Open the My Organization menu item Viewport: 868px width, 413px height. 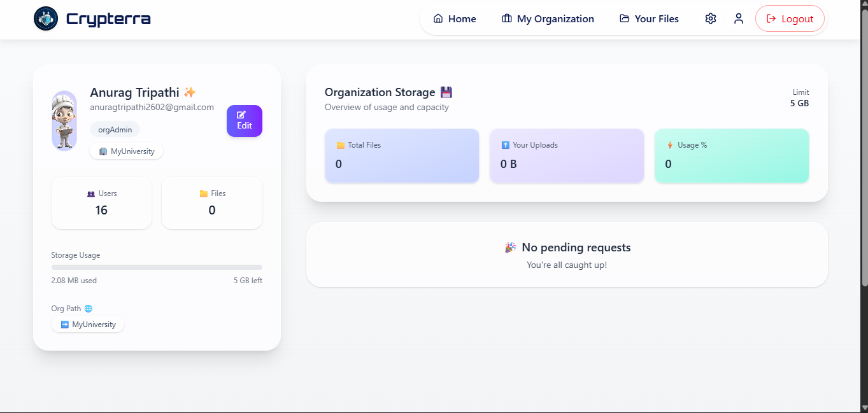click(x=548, y=18)
